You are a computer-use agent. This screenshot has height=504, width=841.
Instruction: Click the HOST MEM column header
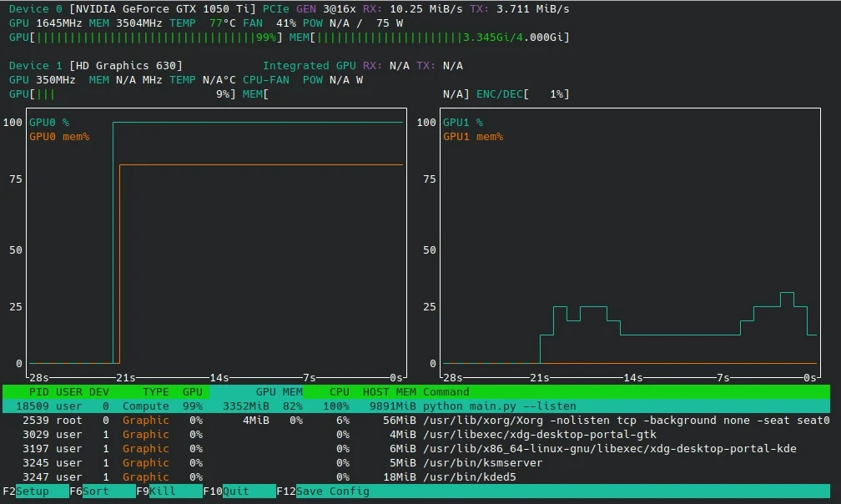coord(389,392)
